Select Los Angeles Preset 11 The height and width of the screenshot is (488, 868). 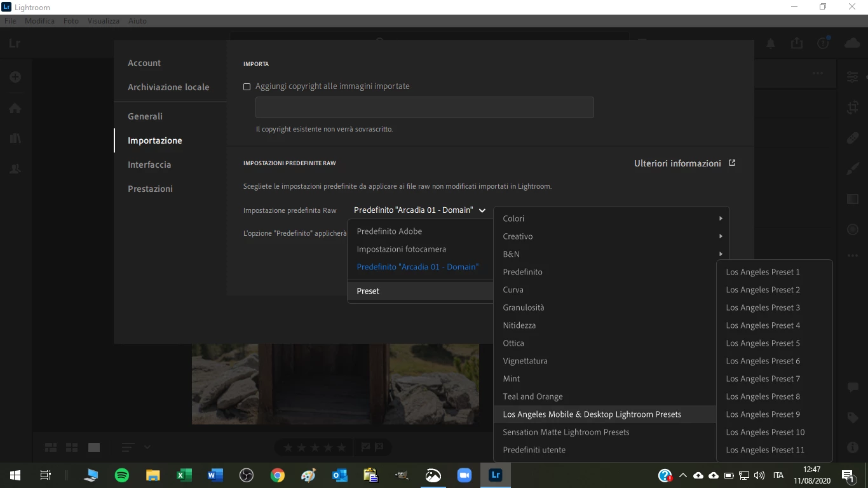774,450
